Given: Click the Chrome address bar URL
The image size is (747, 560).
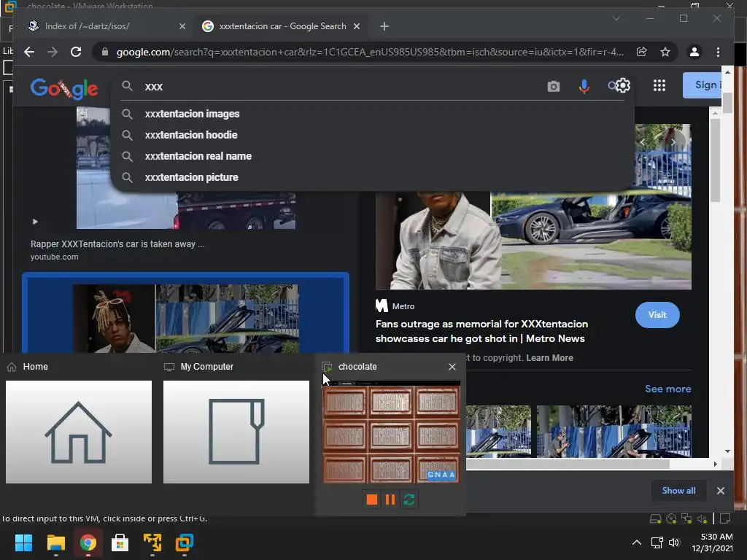Looking at the screenshot, I should tap(370, 52).
